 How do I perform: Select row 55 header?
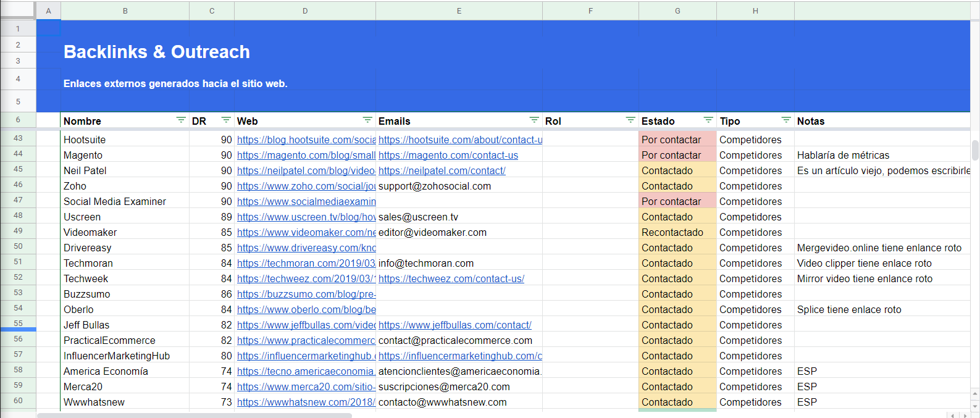pos(18,324)
